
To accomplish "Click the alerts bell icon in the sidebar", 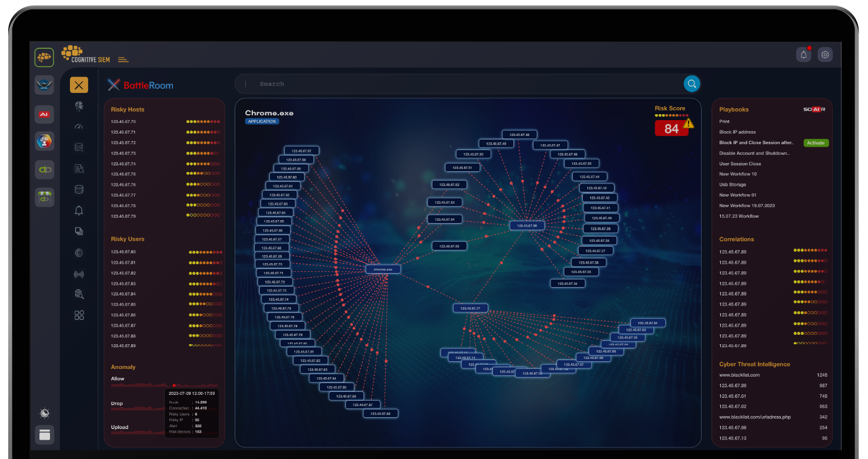I will coord(79,210).
